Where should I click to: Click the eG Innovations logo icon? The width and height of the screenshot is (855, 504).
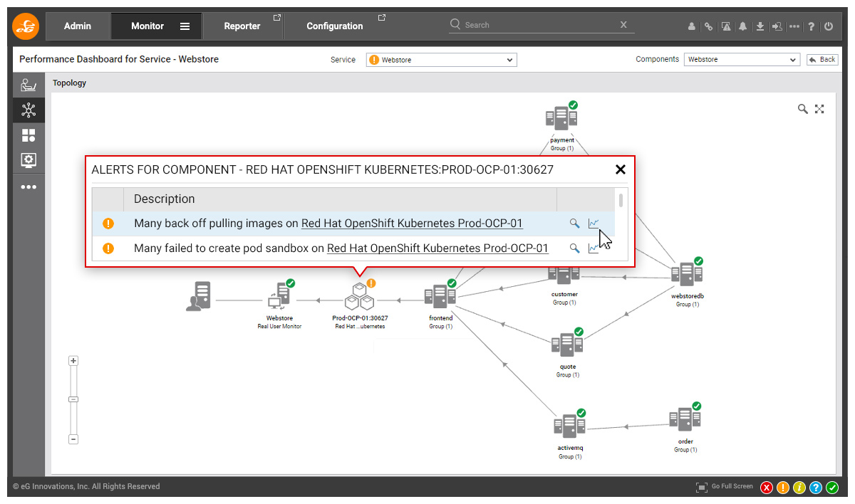(x=26, y=26)
